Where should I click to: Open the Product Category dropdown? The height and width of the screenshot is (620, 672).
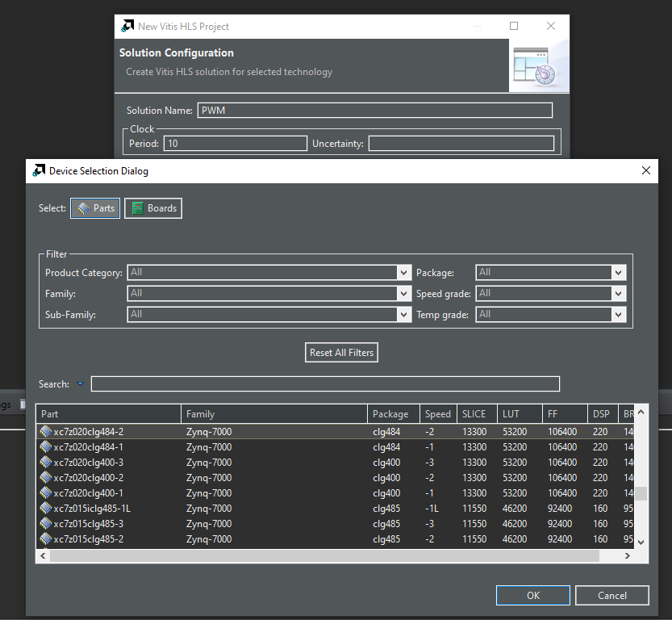269,272
